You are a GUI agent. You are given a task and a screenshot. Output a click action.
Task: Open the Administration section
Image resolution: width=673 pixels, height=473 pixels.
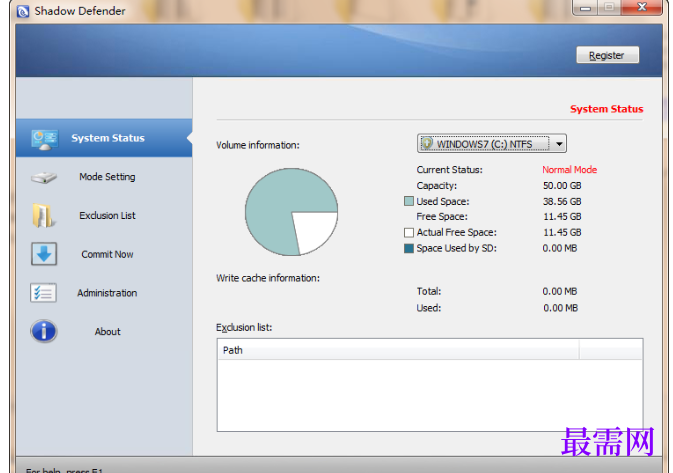104,293
